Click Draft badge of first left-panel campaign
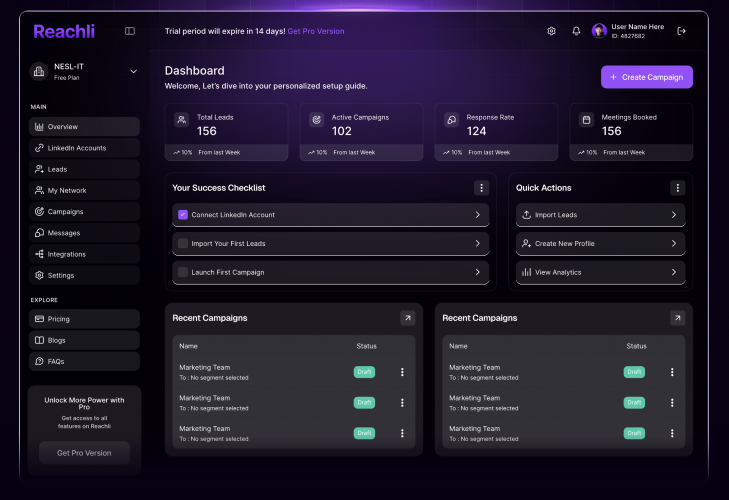Viewport: 729px width, 500px height. pos(364,372)
